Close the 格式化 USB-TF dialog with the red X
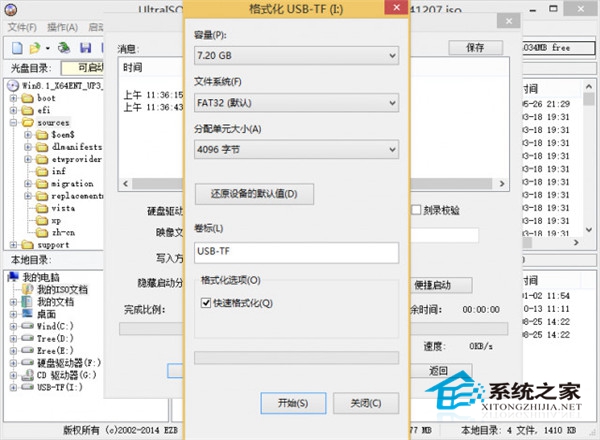The image size is (600, 440). point(396,7)
